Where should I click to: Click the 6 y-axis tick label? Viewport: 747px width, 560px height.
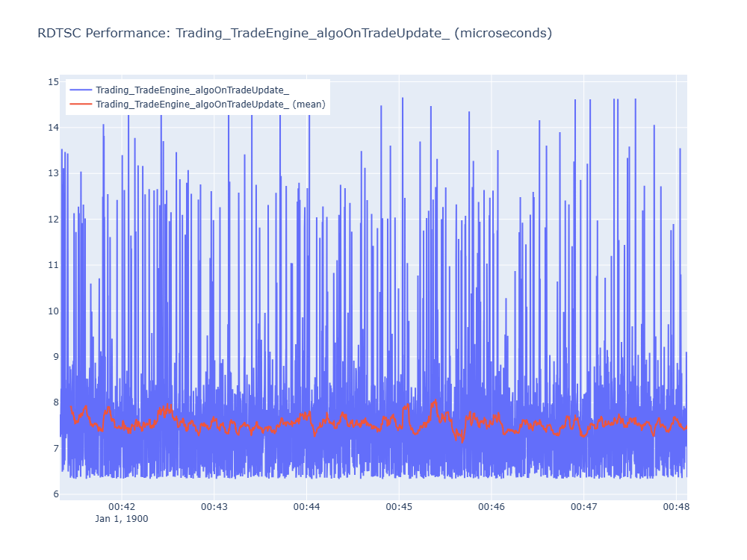click(x=56, y=494)
